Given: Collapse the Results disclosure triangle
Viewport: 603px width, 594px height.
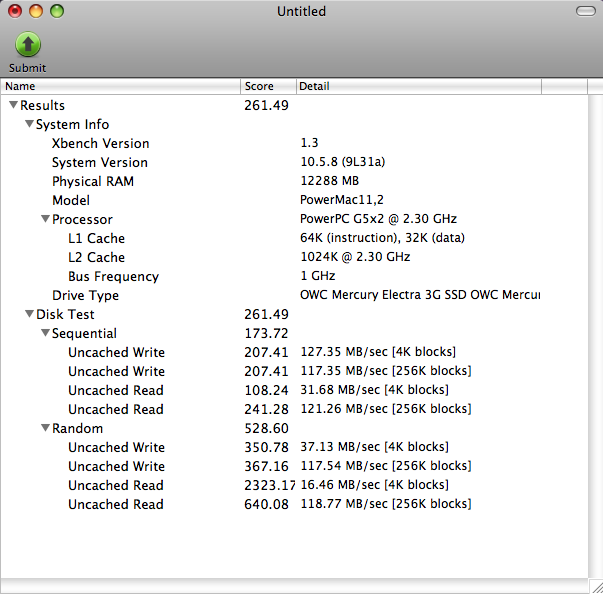Looking at the screenshot, I should pyautogui.click(x=13, y=105).
